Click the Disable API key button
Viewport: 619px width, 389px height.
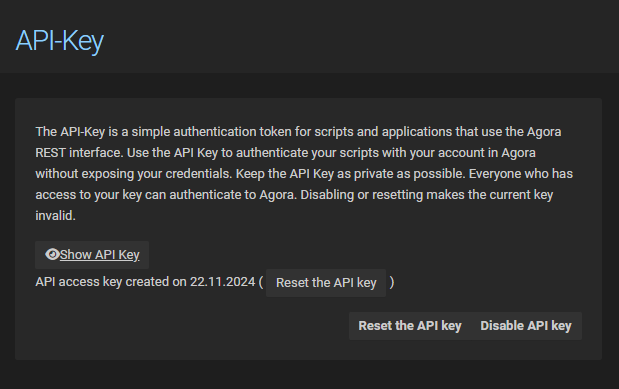click(x=526, y=326)
